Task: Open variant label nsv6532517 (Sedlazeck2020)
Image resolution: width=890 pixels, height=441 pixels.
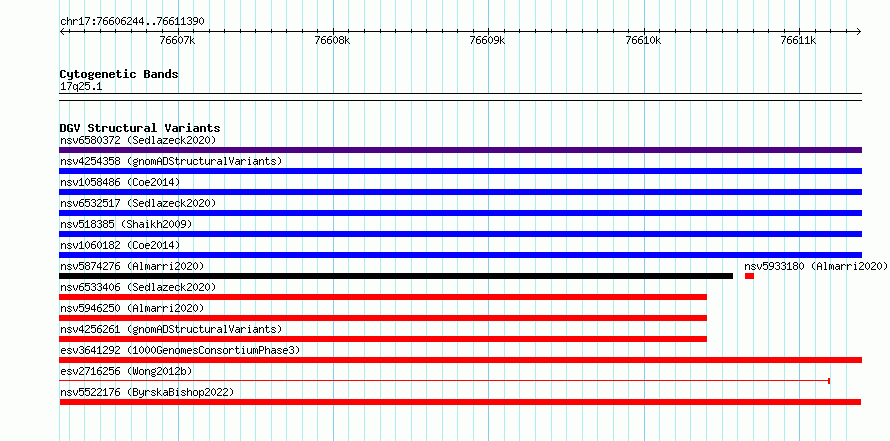Action: click(x=138, y=203)
